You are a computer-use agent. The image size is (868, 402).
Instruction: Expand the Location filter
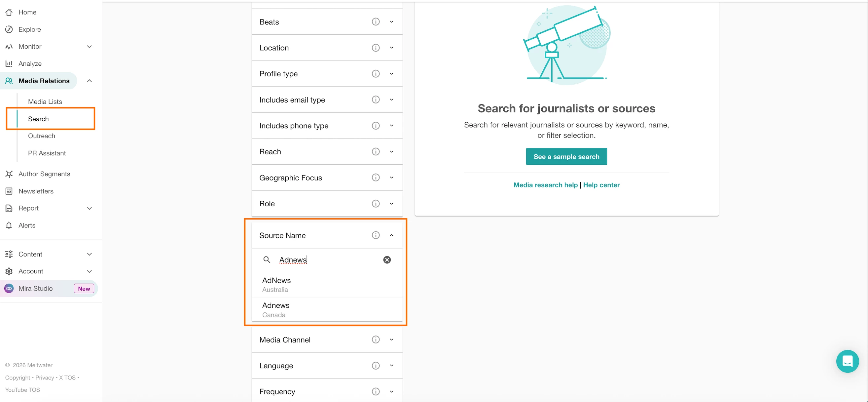(391, 48)
